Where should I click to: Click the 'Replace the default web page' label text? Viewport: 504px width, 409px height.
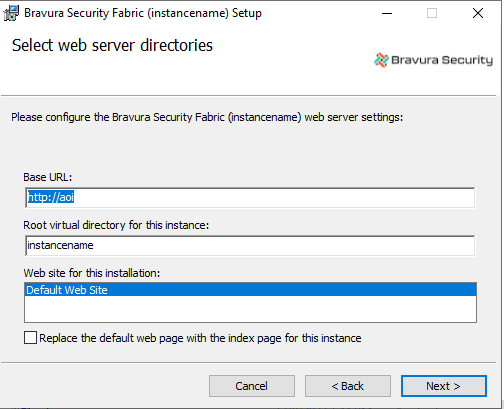tap(200, 338)
